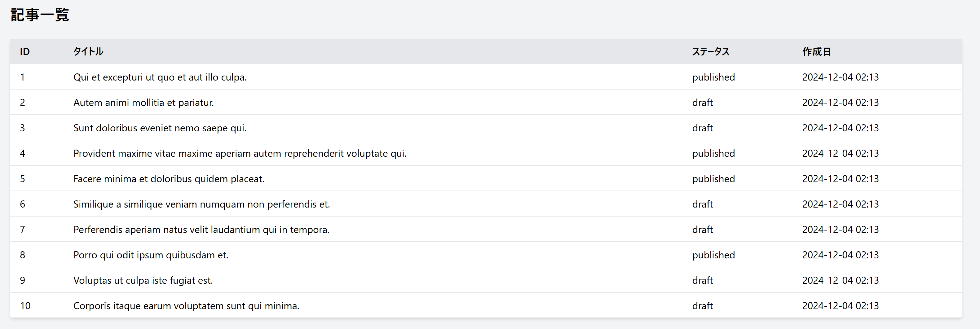Open "Corporis itaque earum voluptatem" article
980x329 pixels.
(x=186, y=306)
